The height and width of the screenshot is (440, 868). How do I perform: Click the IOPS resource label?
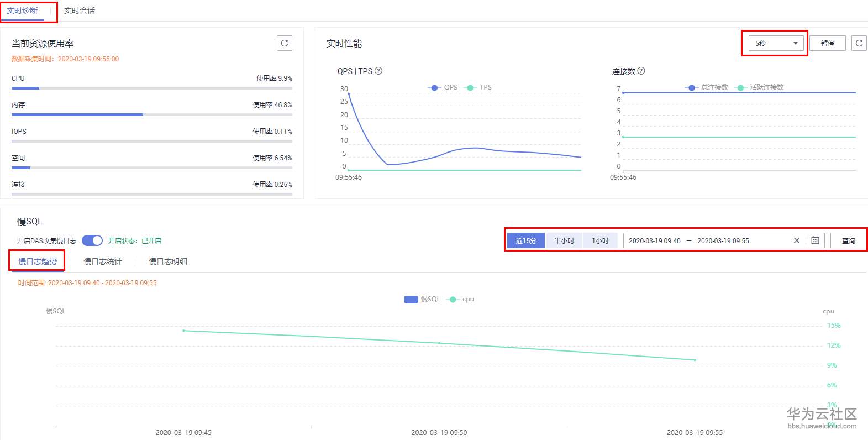[19, 132]
